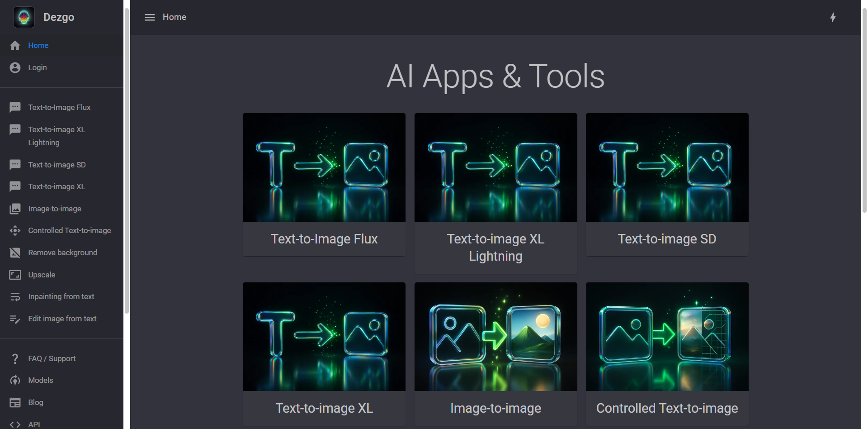This screenshot has width=868, height=429.
Task: Open the hamburger navigation menu
Action: tap(149, 17)
